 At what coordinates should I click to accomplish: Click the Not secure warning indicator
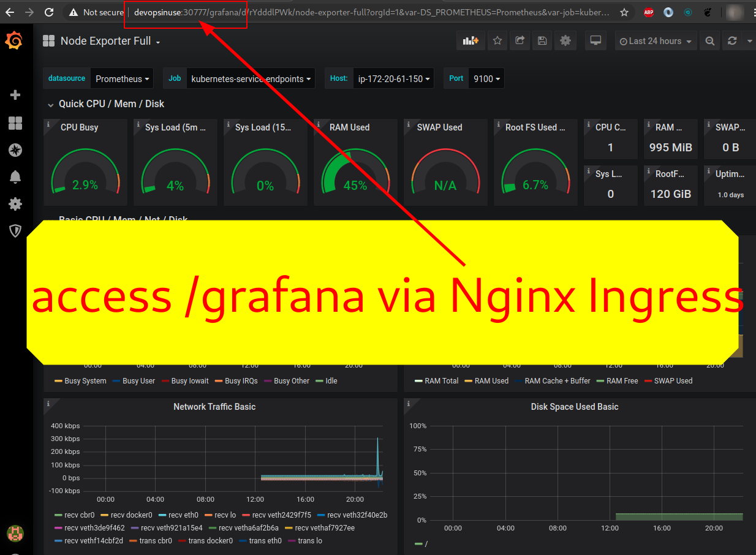click(96, 12)
